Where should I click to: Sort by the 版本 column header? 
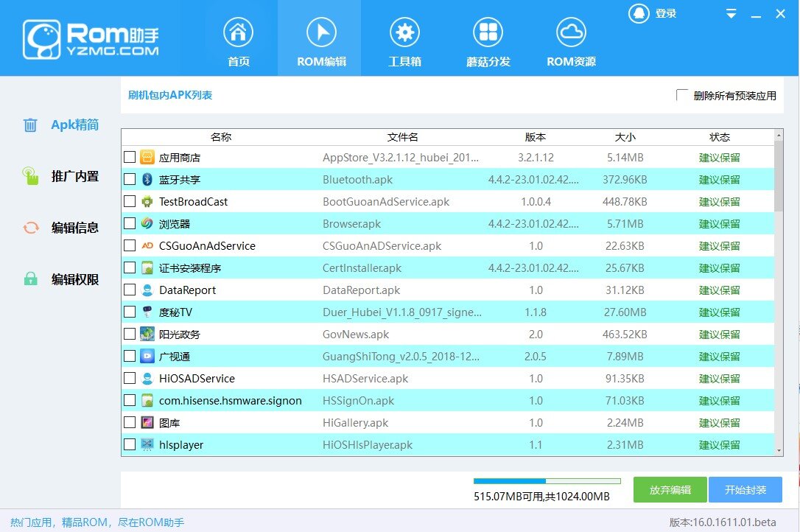[536, 137]
